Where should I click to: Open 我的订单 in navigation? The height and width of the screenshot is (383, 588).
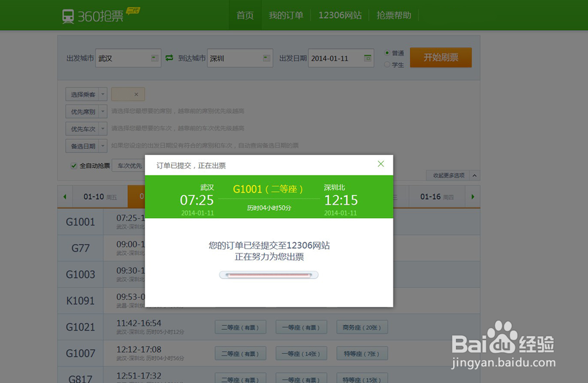[286, 15]
